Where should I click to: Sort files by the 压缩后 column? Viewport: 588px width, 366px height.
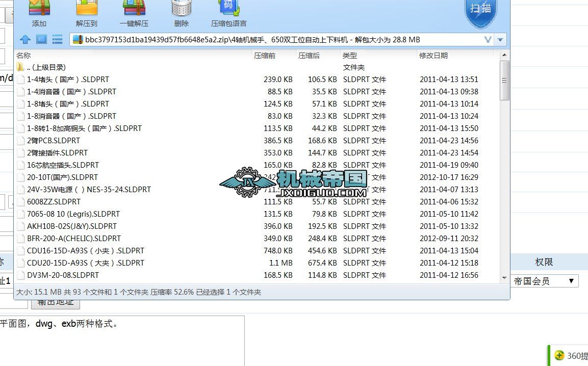(x=309, y=56)
